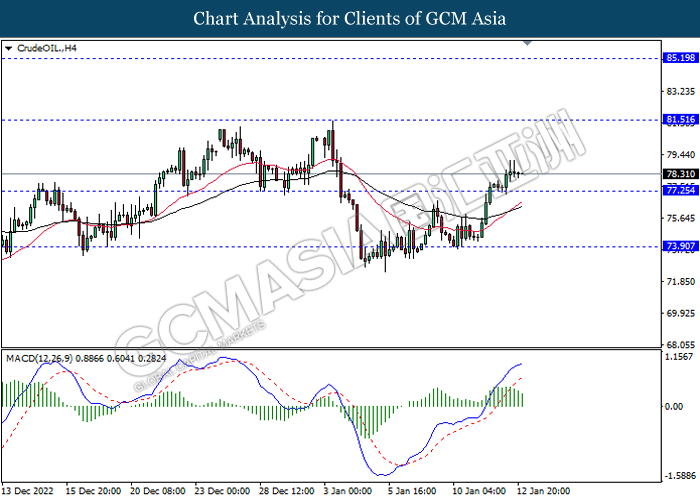Click the MACD scale value 1.1567
The height and width of the screenshot is (500, 700).
(x=679, y=357)
